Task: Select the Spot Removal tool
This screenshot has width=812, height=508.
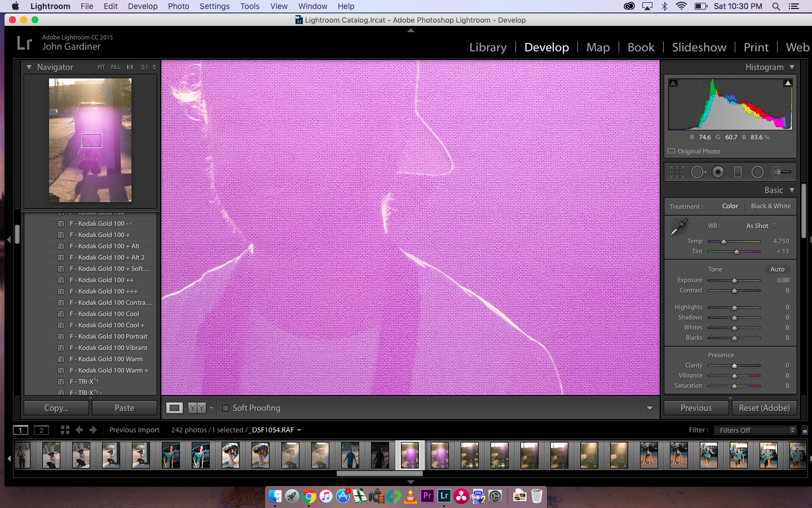Action: (698, 172)
